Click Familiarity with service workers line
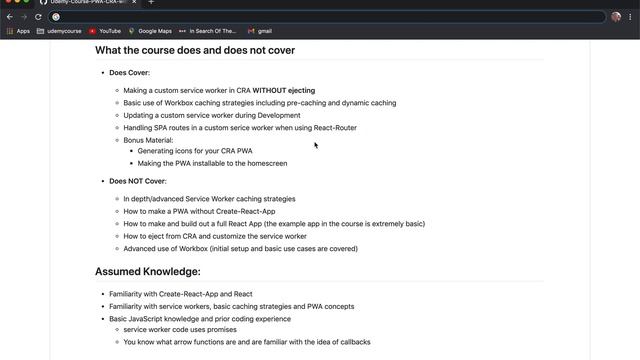The width and height of the screenshot is (640, 360). (231, 307)
